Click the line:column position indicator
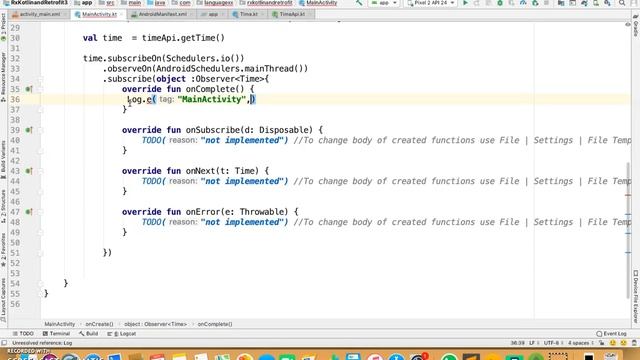Viewport: 640px width, 360px height. [x=518, y=343]
